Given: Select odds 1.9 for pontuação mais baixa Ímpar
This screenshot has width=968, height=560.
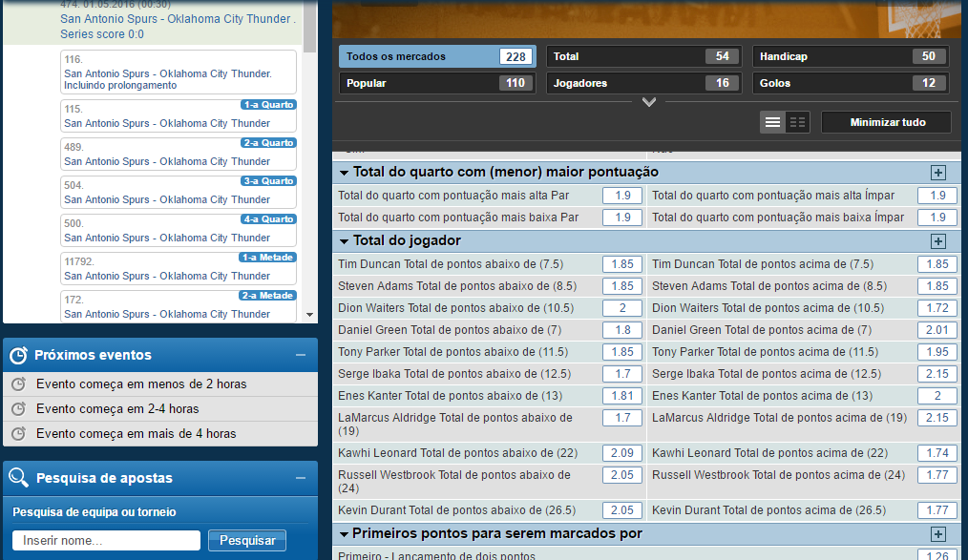Looking at the screenshot, I should (937, 218).
